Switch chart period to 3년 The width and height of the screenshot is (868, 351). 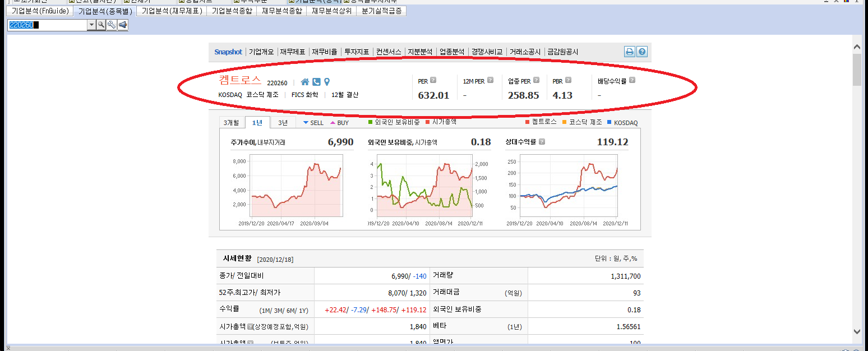click(283, 123)
